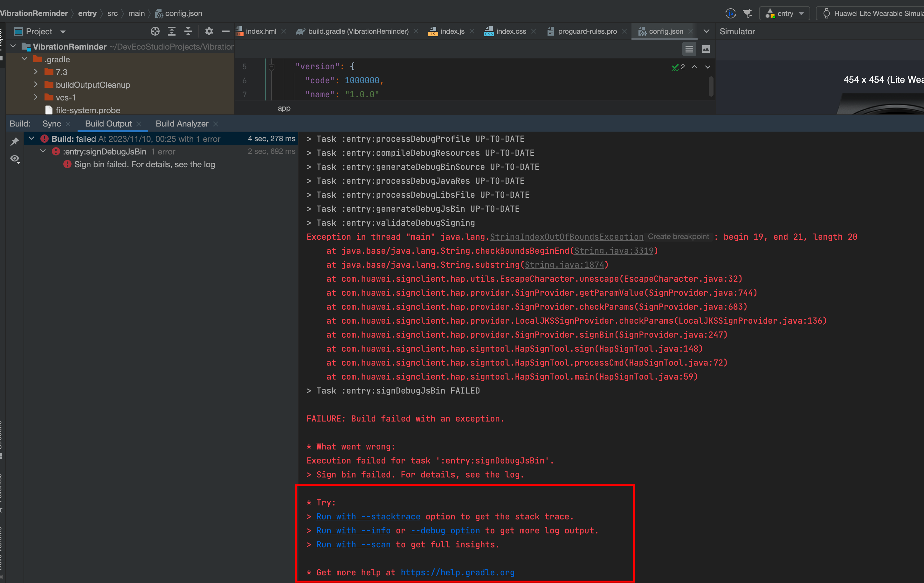Viewport: 924px width, 583px height.
Task: Expand all in Project panel
Action: tap(171, 31)
